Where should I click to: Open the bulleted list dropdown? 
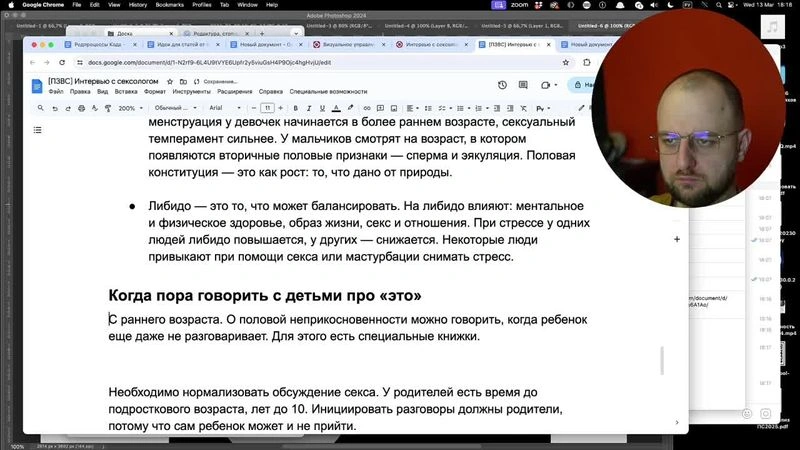(x=463, y=108)
